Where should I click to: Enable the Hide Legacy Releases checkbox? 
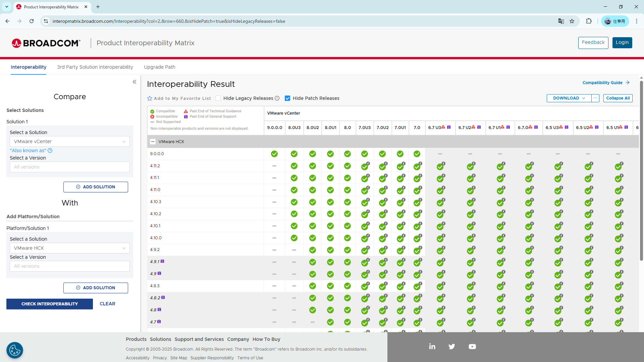pyautogui.click(x=218, y=98)
